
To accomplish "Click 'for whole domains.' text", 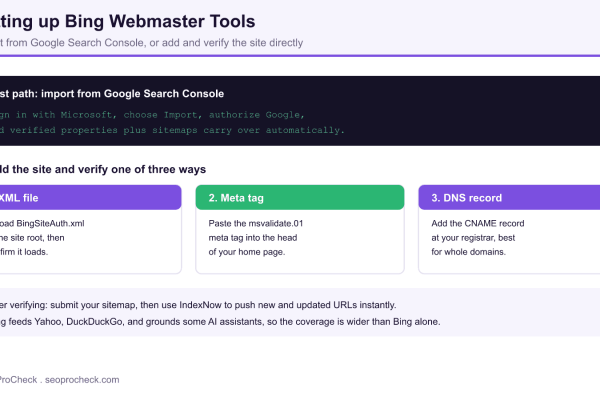I will point(468,252).
